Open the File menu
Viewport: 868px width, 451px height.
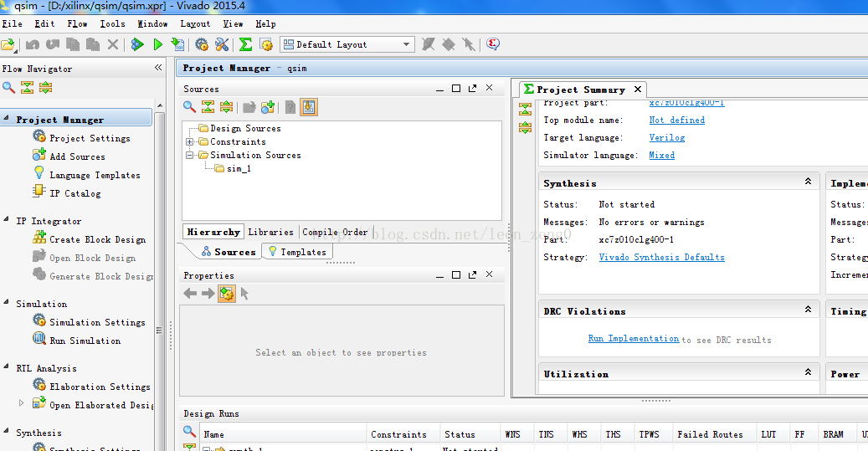(x=13, y=23)
